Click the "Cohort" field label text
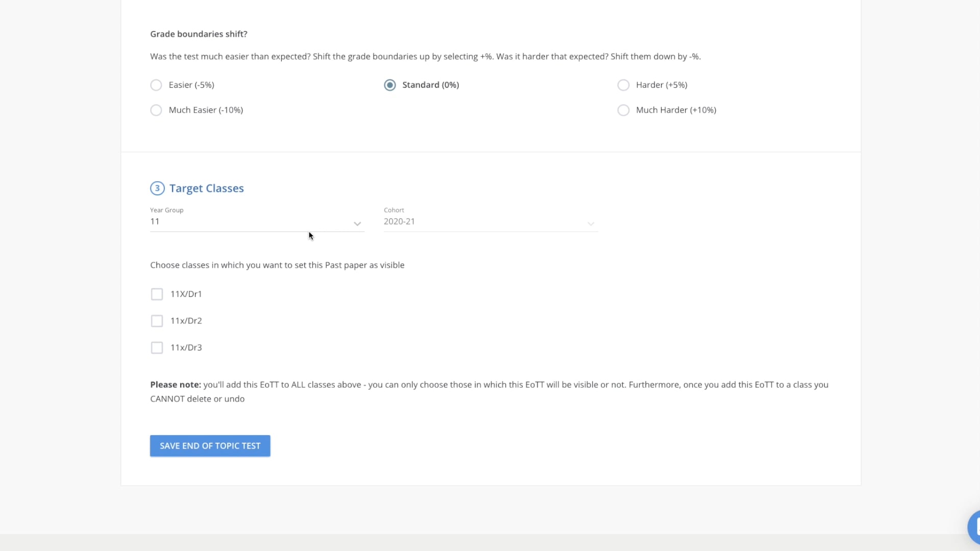 coord(394,210)
